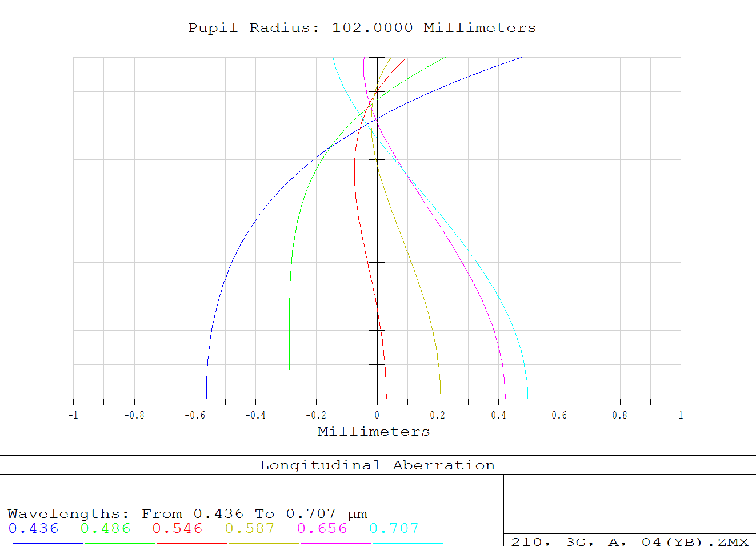Click the red 0.546 wavelength legend entry
The height and width of the screenshot is (546, 756).
click(x=178, y=528)
